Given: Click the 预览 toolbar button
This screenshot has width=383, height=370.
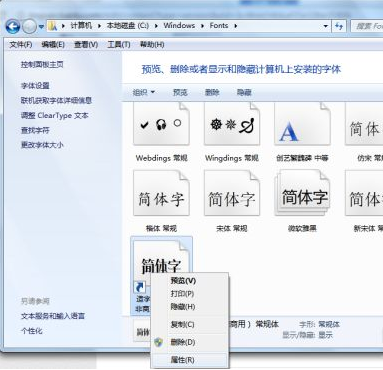Looking at the screenshot, I should (x=180, y=92).
